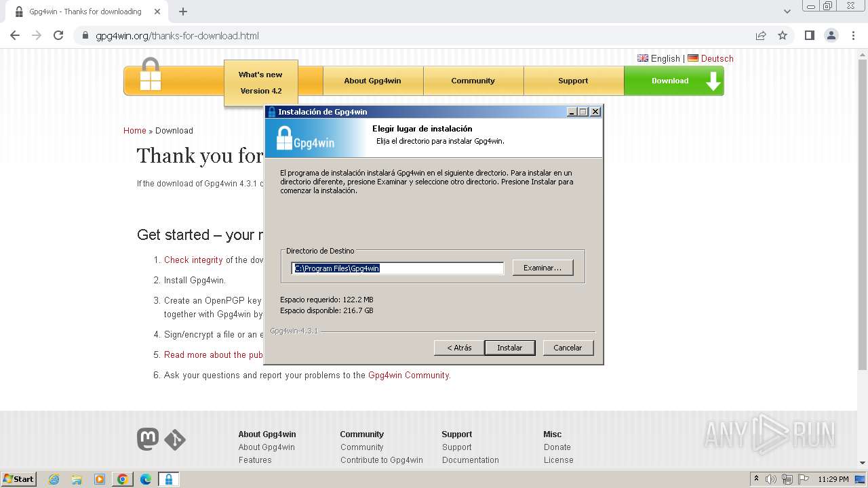Click the destination directory path field

coord(397,268)
